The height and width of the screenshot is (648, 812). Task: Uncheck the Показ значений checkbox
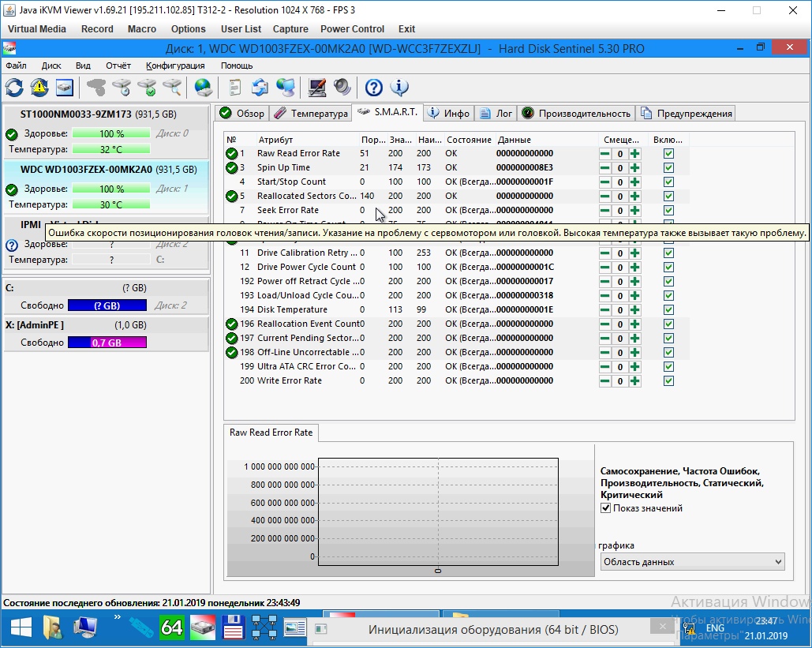[x=605, y=508]
